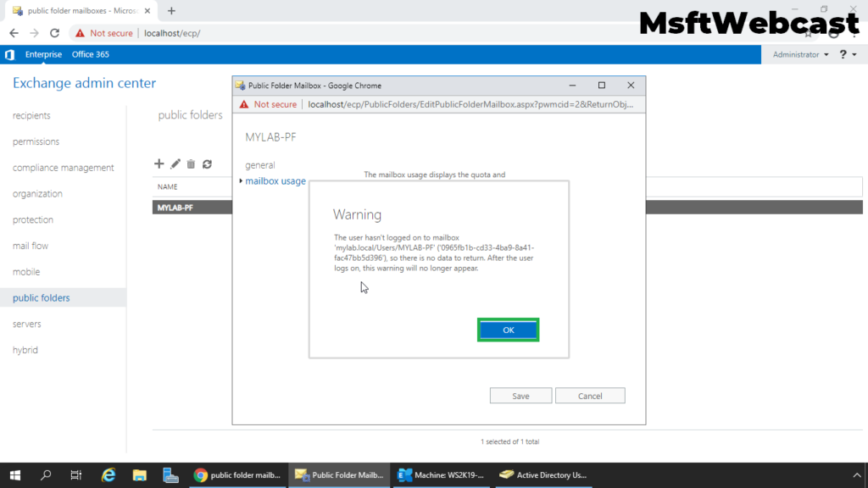This screenshot has width=868, height=488.
Task: Click OK in the Warning dialog
Action: point(509,330)
